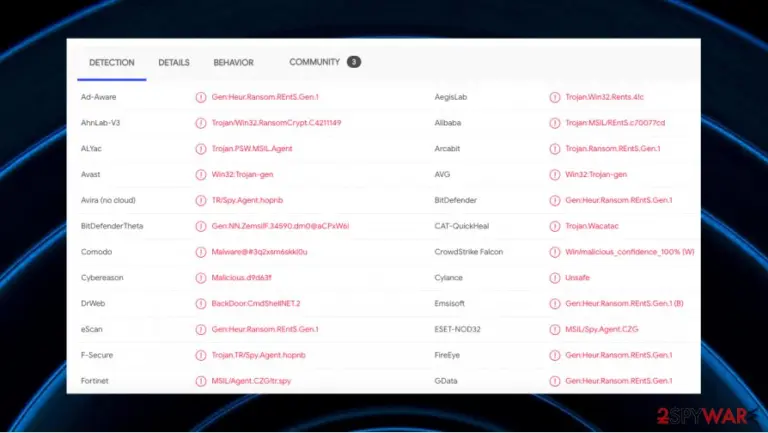Screen dimensions: 768x433
Task: Select the FireEye engine name
Action: (x=447, y=355)
